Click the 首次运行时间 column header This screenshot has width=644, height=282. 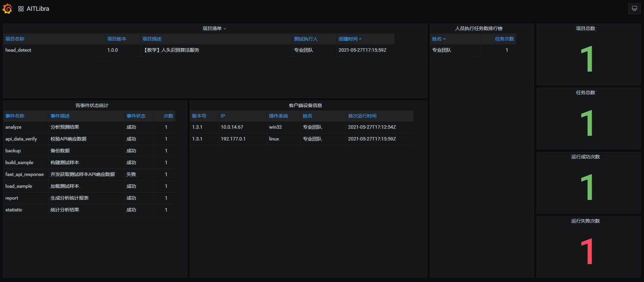(x=362, y=116)
